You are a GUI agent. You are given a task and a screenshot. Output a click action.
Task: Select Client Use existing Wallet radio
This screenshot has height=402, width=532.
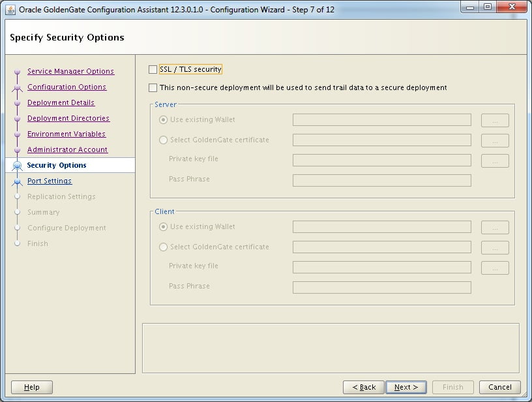point(163,227)
